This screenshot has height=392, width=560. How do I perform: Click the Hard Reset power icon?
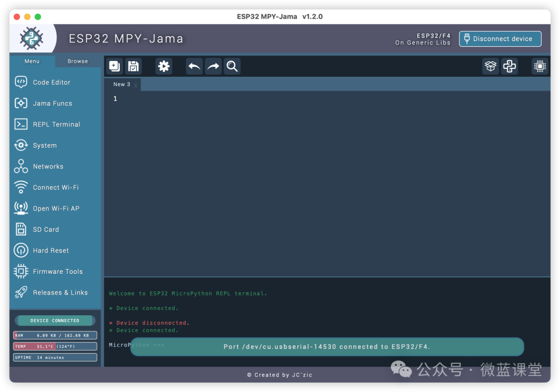pos(21,250)
